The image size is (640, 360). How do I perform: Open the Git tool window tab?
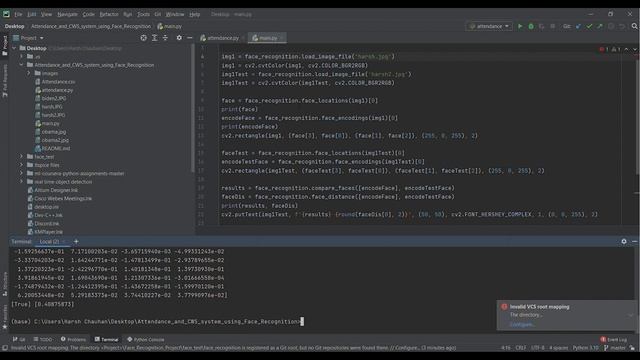(19, 340)
